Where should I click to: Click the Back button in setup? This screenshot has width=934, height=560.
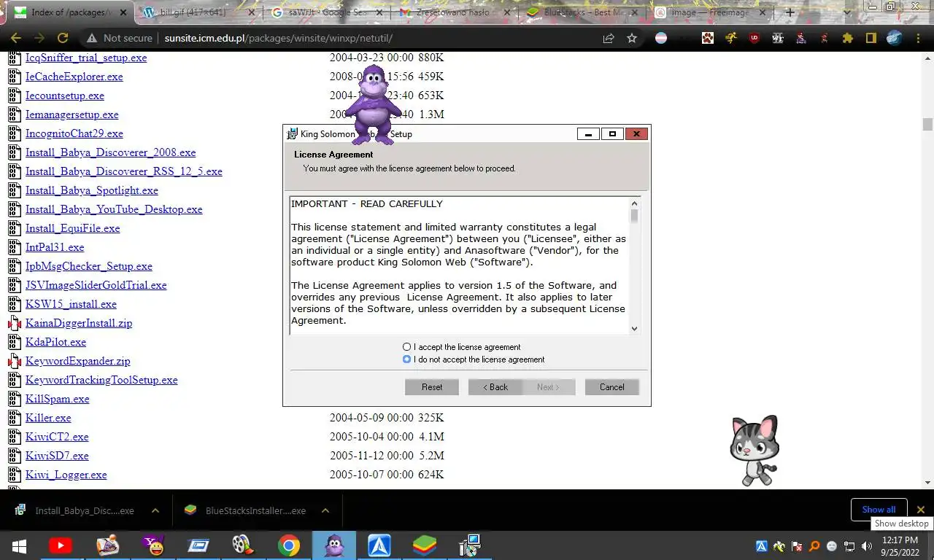[495, 387]
